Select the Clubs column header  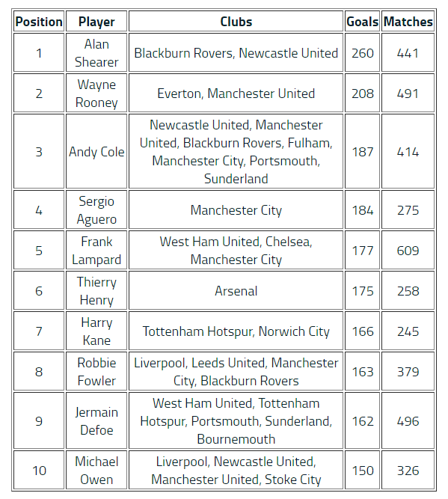tap(236, 22)
